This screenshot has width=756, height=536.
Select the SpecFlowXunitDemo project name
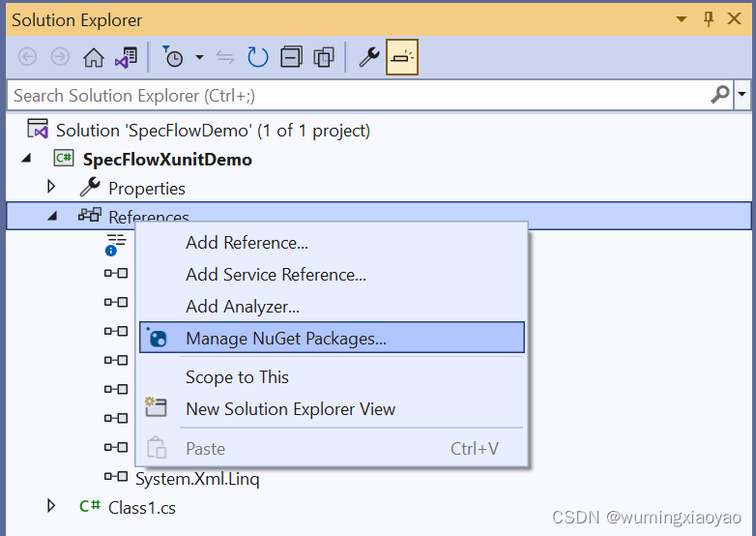click(x=167, y=160)
